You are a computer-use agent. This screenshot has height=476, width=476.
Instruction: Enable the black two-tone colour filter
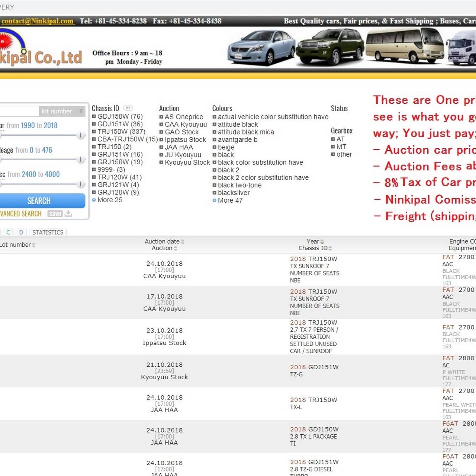point(215,185)
